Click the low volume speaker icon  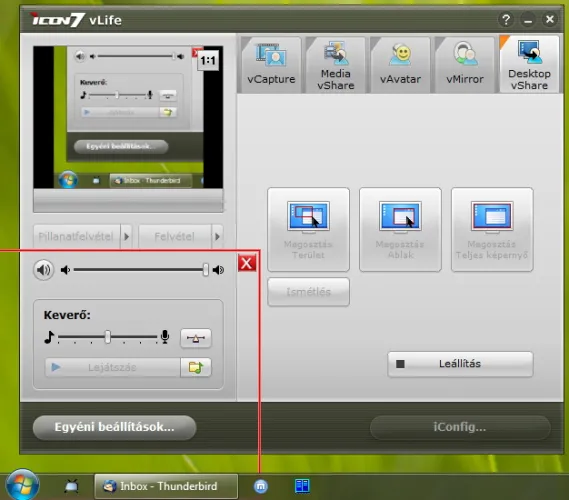coord(65,270)
